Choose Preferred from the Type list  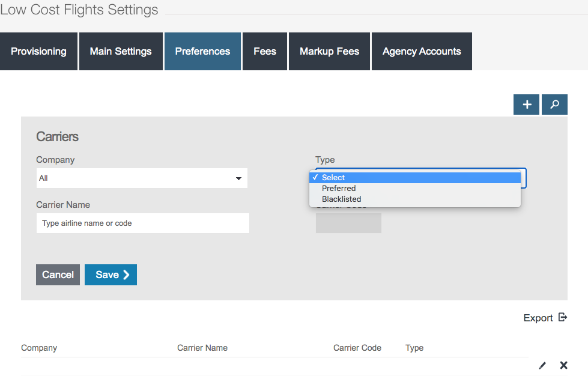coord(339,188)
